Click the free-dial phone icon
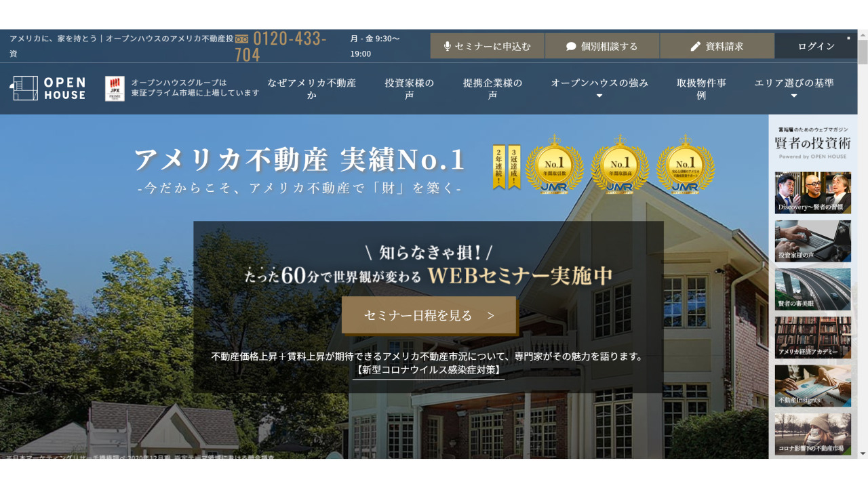 [242, 39]
